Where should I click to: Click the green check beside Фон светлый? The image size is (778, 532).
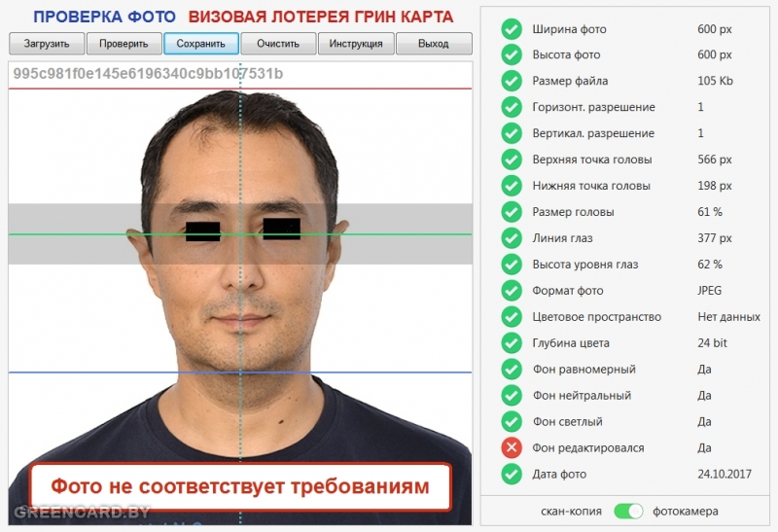512,422
